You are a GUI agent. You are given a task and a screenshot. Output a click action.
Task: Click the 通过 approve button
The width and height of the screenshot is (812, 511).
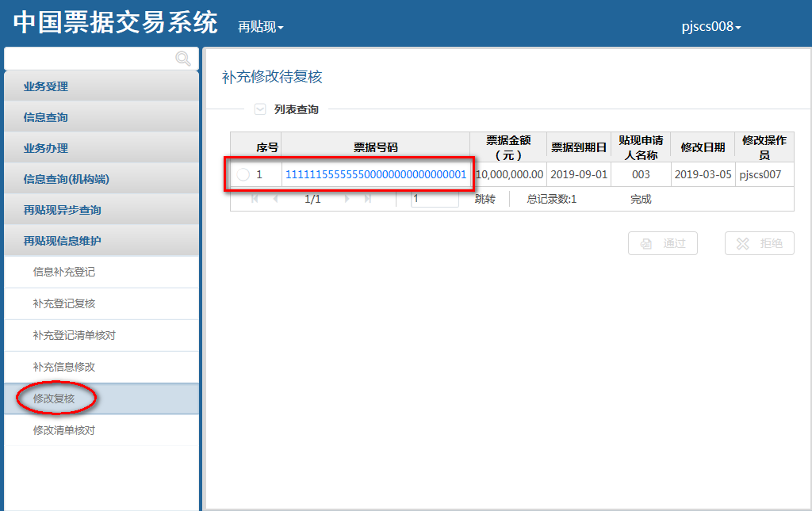coord(663,243)
